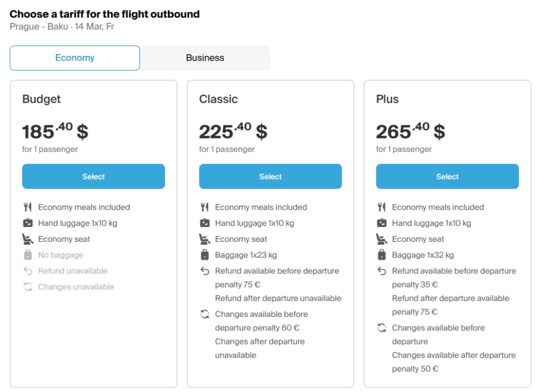Click hand luggage icon in Classic card
The width and height of the screenshot is (540, 392).
(204, 223)
